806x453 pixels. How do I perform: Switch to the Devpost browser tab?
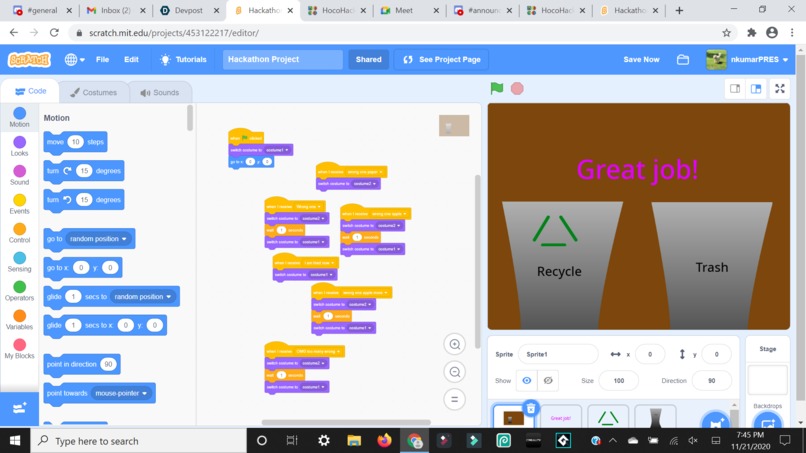(189, 10)
